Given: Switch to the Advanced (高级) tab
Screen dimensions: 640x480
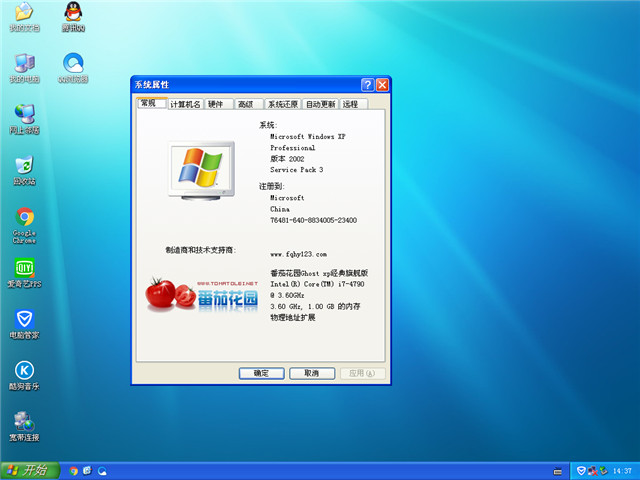Looking at the screenshot, I should [249, 104].
